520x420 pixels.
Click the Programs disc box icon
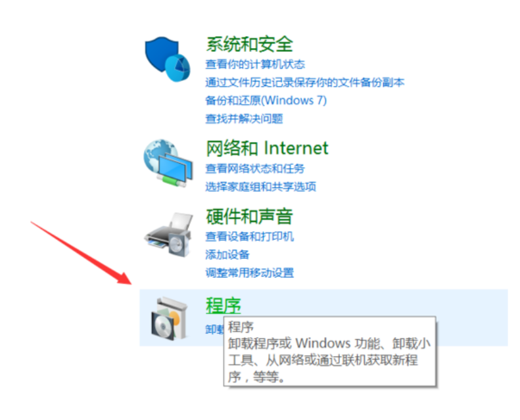(x=169, y=319)
